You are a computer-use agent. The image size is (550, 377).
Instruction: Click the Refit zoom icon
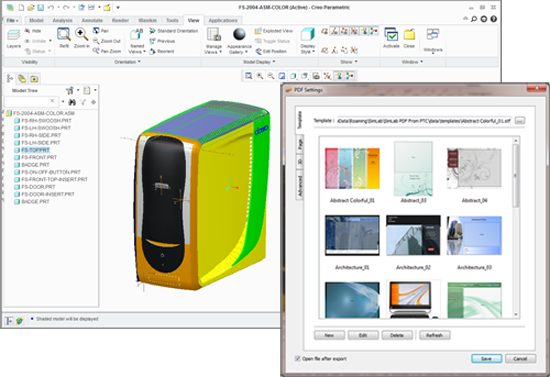pyautogui.click(x=64, y=35)
